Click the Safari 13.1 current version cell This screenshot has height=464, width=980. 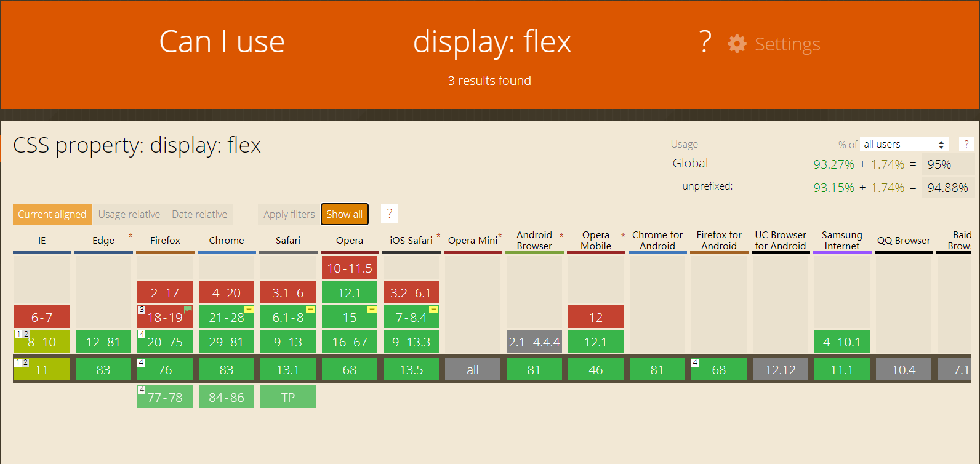click(288, 369)
